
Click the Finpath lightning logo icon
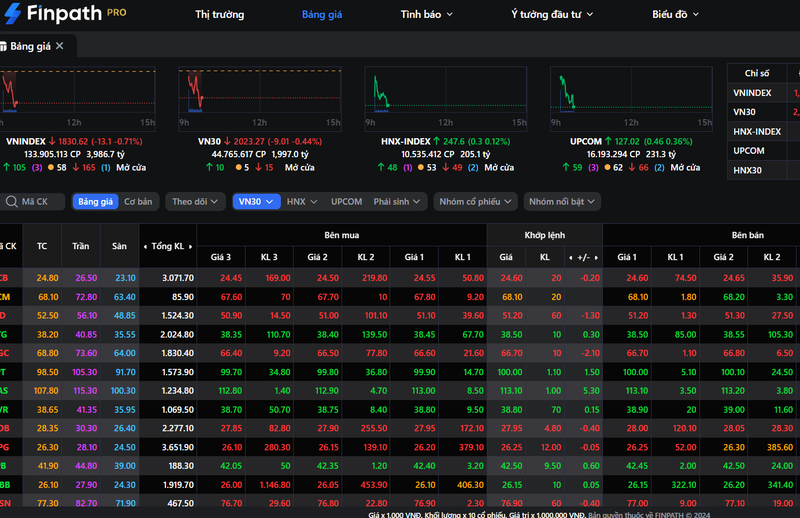pos(13,13)
